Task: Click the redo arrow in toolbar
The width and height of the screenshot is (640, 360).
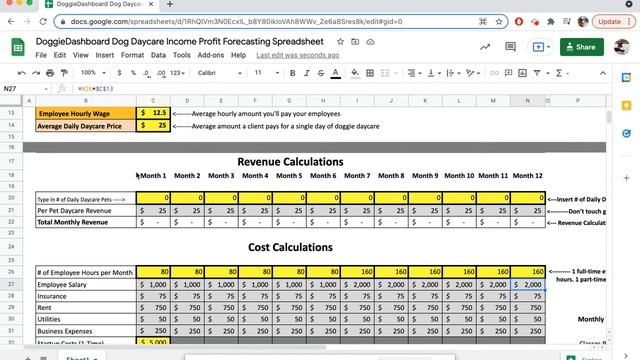Action: tap(36, 73)
